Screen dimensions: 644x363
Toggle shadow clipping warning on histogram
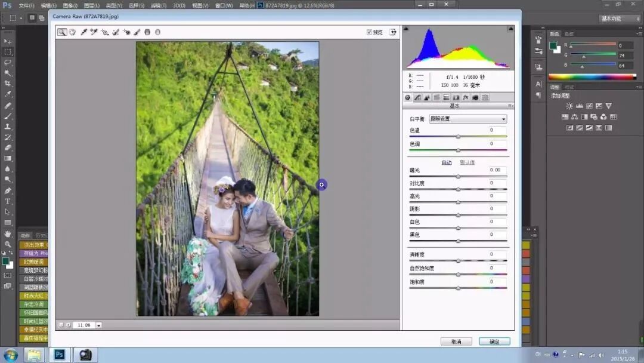[x=406, y=28]
